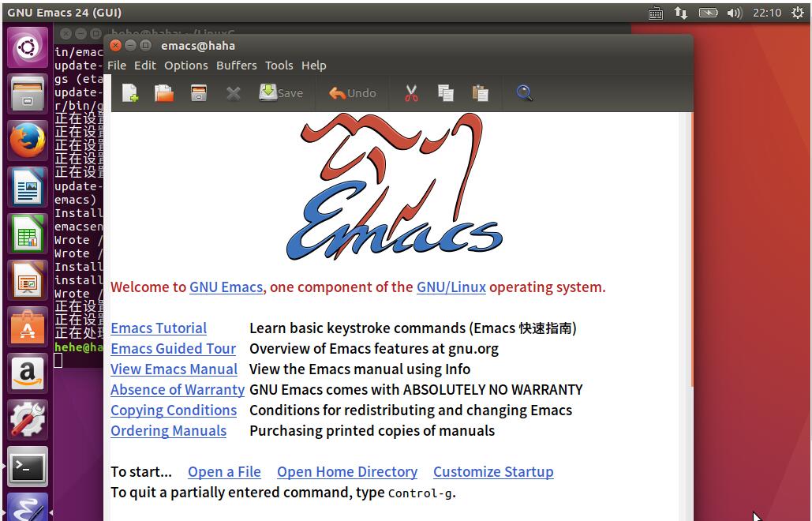This screenshot has height=521, width=812.
Task: Click the emacs@haha window title bar
Action: (398, 46)
